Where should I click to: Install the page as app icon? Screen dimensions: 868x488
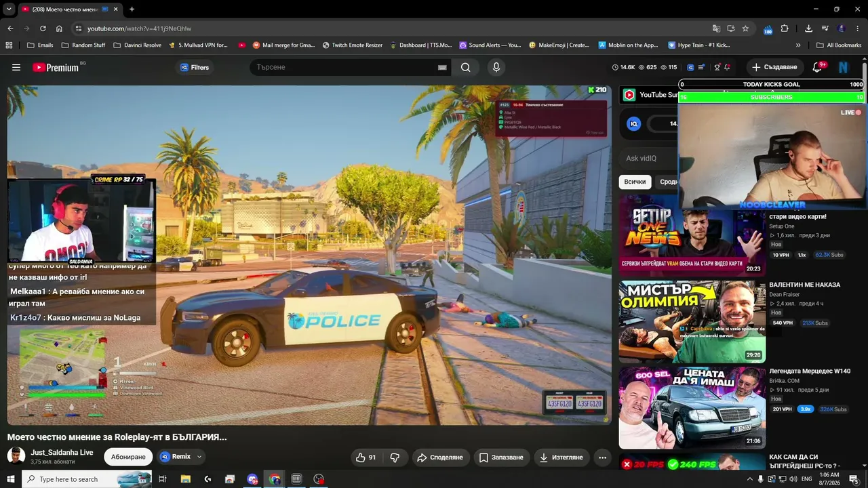pos(731,28)
